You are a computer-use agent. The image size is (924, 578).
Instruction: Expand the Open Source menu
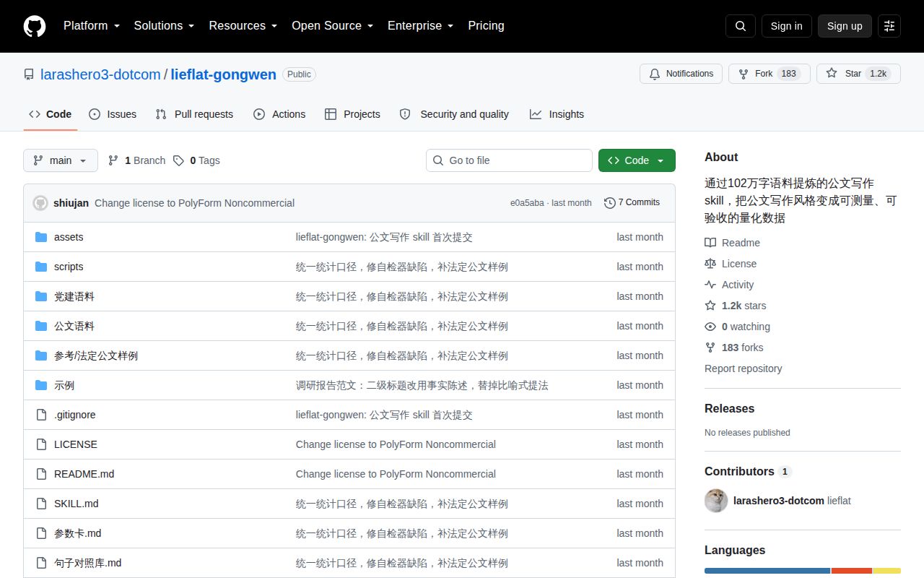(332, 26)
